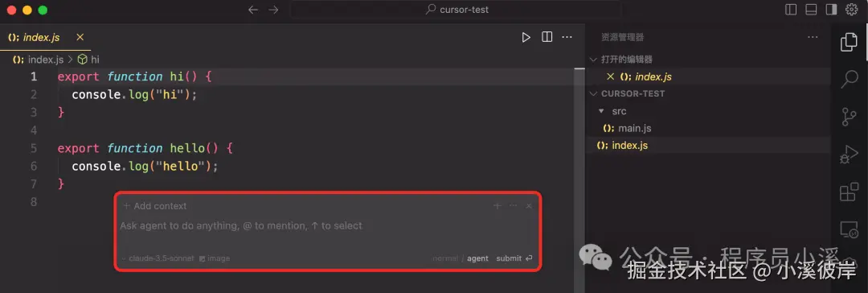Open the Remote Explorer monitor icon

849,229
